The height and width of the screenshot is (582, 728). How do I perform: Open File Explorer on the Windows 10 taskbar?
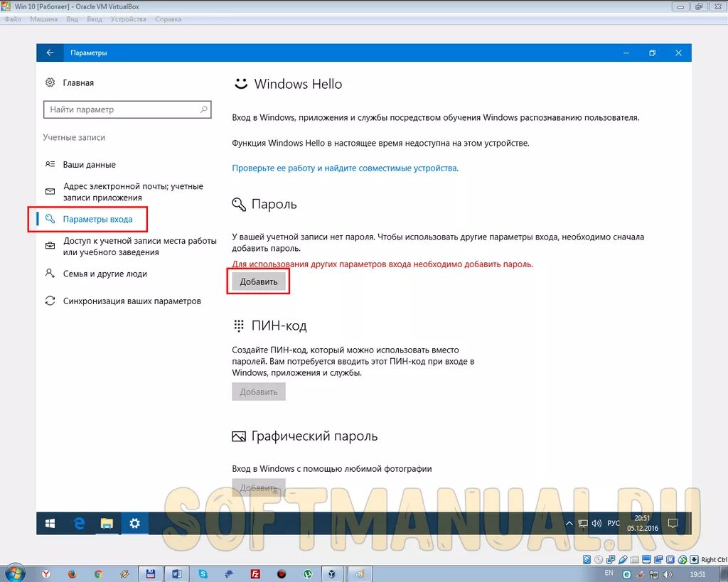click(x=107, y=524)
